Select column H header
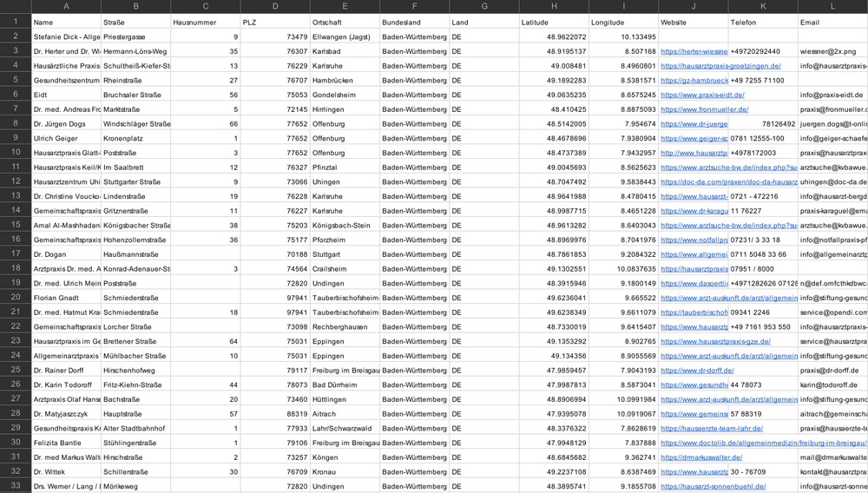This screenshot has height=493, width=868. 554,7
